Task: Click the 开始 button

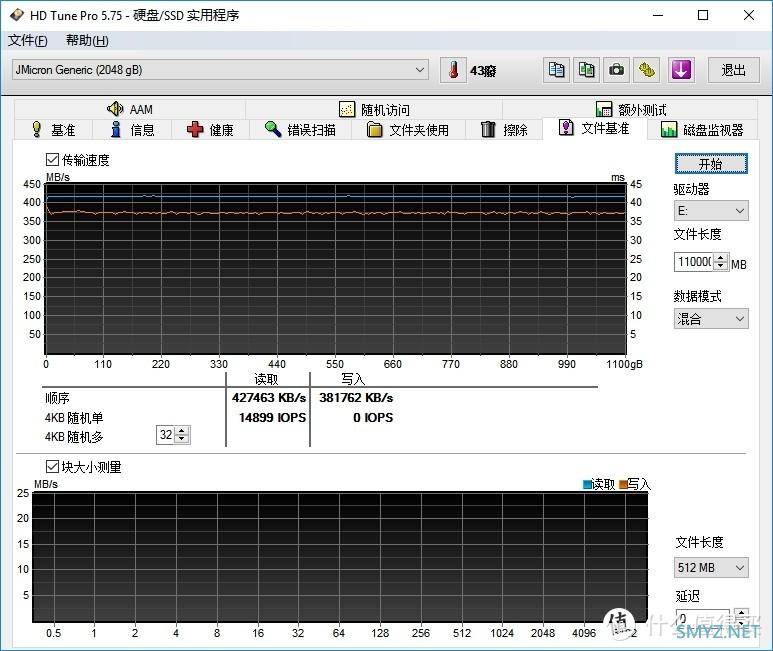Action: pos(711,164)
